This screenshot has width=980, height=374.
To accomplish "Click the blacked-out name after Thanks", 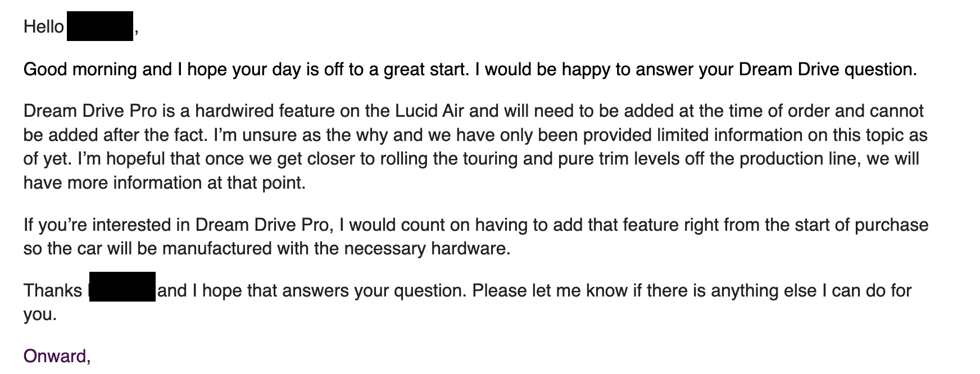I will 122,287.
